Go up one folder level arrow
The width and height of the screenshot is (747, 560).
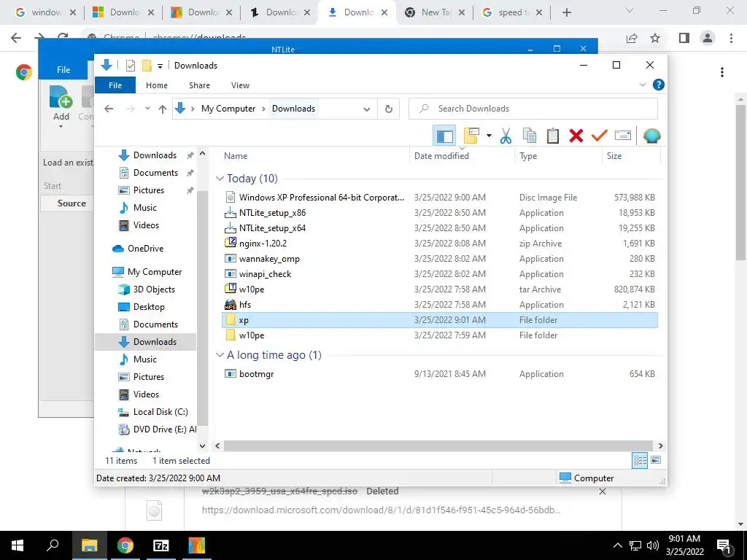pos(163,109)
